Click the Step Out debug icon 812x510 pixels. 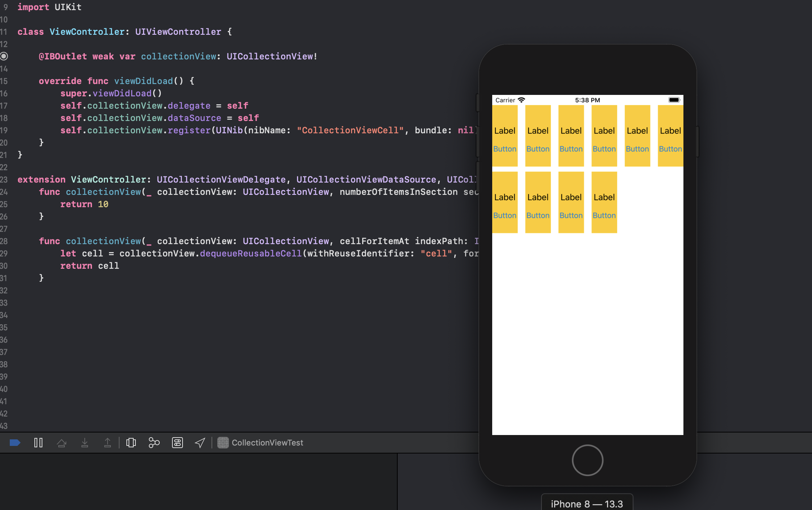[x=108, y=443]
